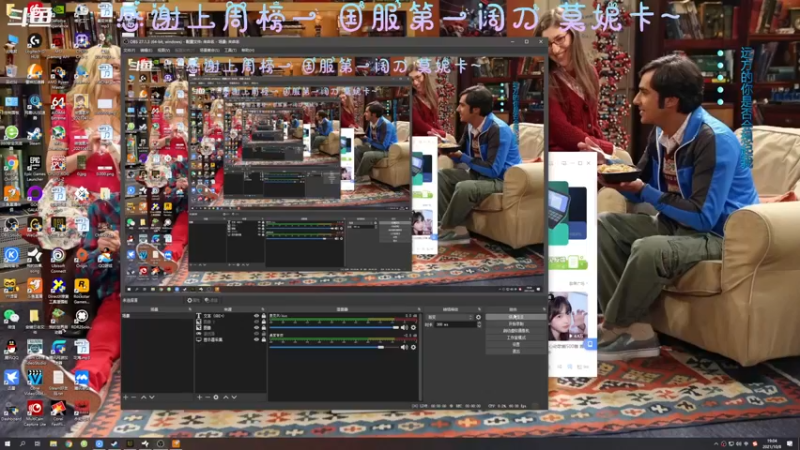The height and width of the screenshot is (450, 800).
Task: Pop out the Sources dock panel
Action: pos(263,309)
